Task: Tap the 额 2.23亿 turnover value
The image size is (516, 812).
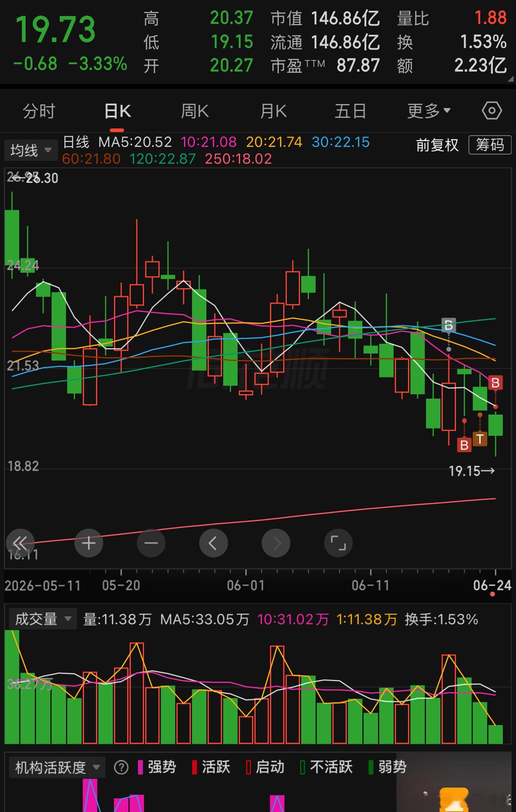Action: (480, 65)
